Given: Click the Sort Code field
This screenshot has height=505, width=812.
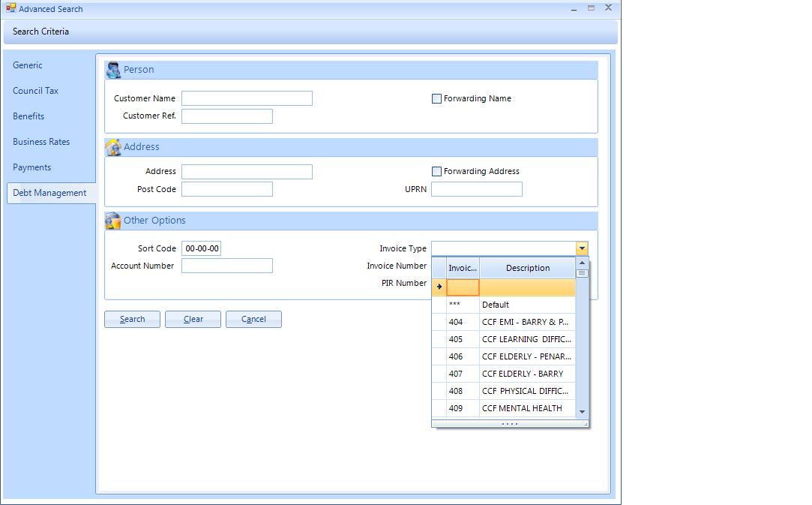Looking at the screenshot, I should [x=202, y=248].
